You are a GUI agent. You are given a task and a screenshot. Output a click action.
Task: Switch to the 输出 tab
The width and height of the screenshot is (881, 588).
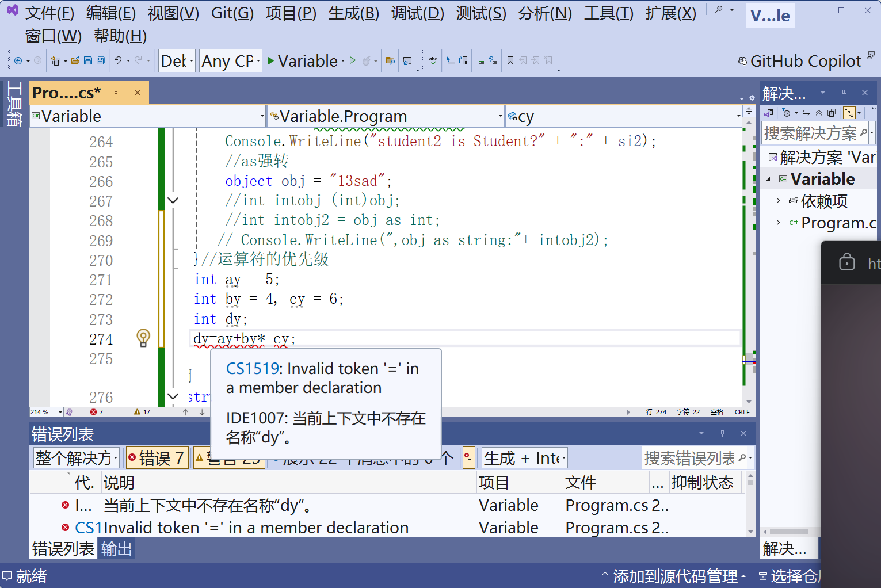pos(116,549)
